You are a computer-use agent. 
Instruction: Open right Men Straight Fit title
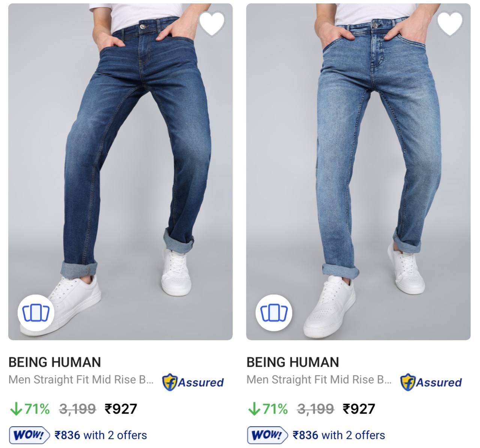click(x=319, y=380)
